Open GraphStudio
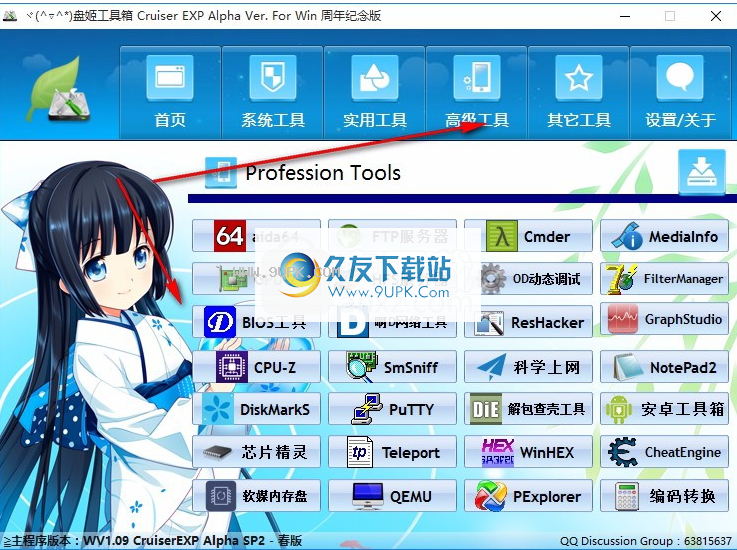This screenshot has width=737, height=550. (664, 319)
